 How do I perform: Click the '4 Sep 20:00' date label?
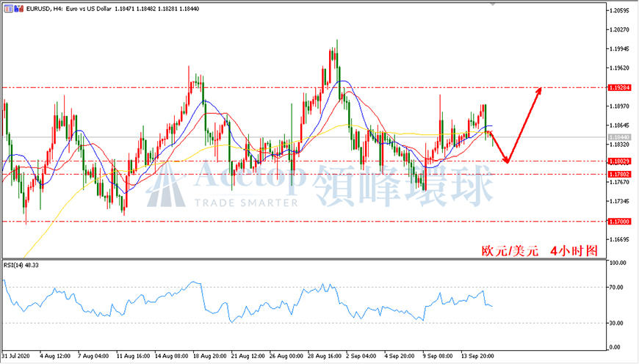point(400,356)
